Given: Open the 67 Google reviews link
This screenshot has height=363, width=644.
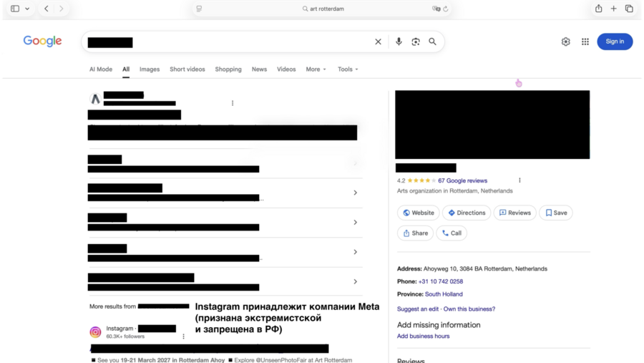Looking at the screenshot, I should click(462, 180).
